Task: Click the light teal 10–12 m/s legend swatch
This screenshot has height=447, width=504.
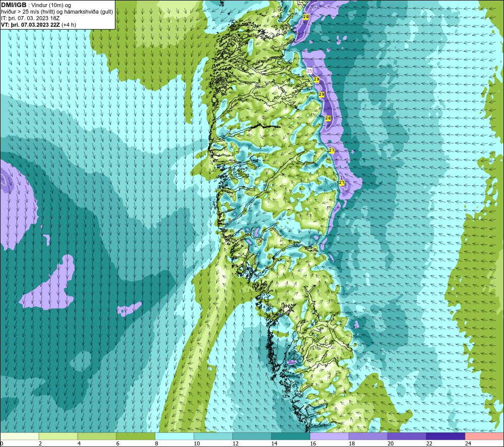Action: 213,436
